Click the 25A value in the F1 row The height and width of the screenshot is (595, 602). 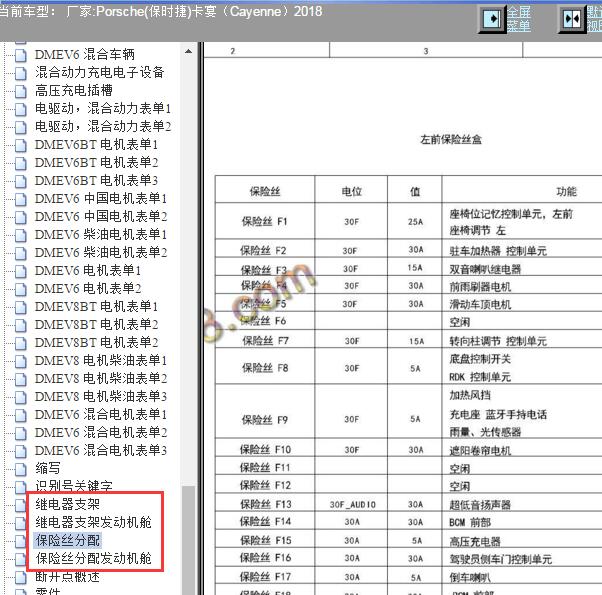click(x=415, y=222)
